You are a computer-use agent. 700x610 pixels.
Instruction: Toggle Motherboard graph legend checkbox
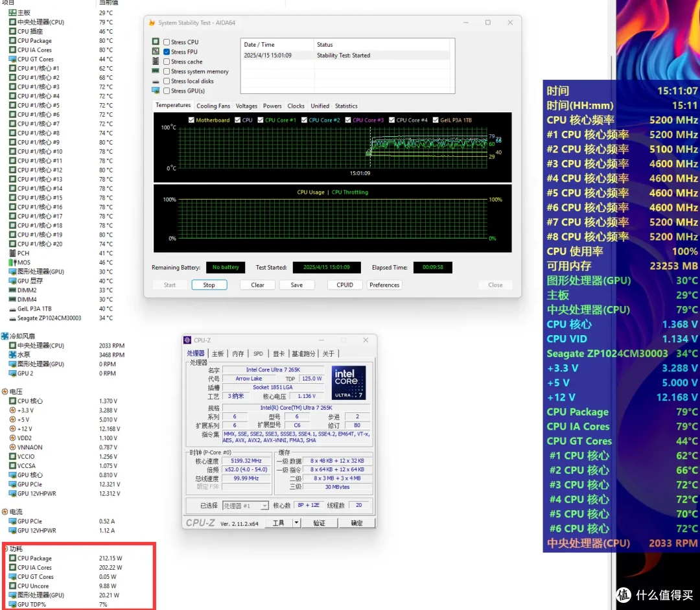pyautogui.click(x=191, y=120)
